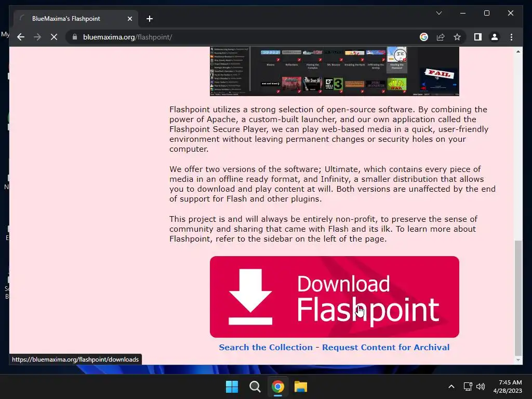The image size is (532, 399).
Task: Click the paragraph starting 'We offer two versions'
Action: [x=332, y=184]
